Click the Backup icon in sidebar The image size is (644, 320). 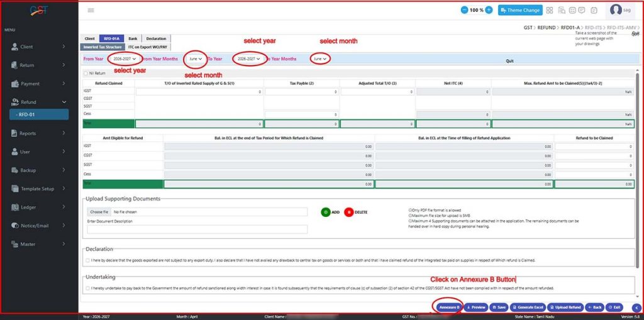click(x=15, y=170)
